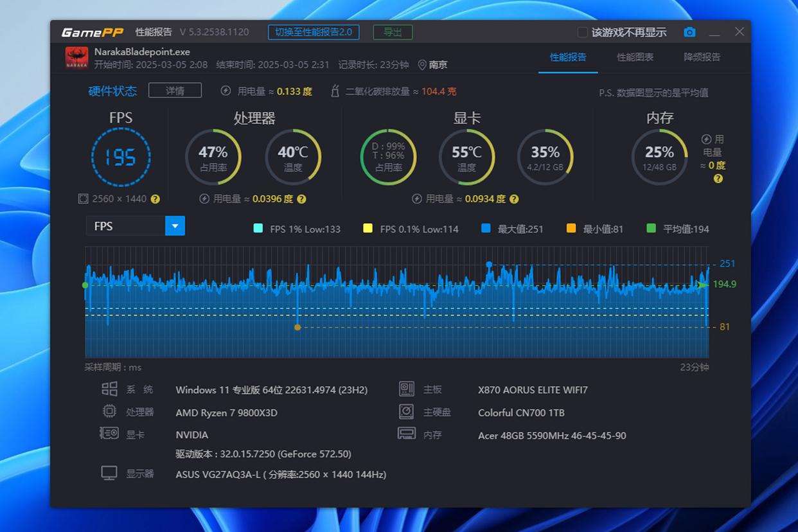Click the power icon beside 用电量 ≈ 0.133 度
This screenshot has height=532, width=798.
(226, 91)
